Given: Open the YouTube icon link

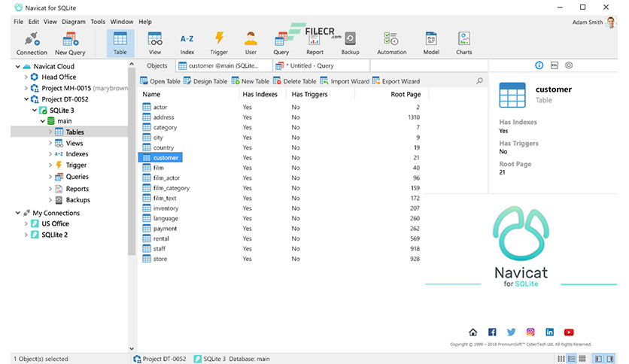Looking at the screenshot, I should (x=569, y=332).
